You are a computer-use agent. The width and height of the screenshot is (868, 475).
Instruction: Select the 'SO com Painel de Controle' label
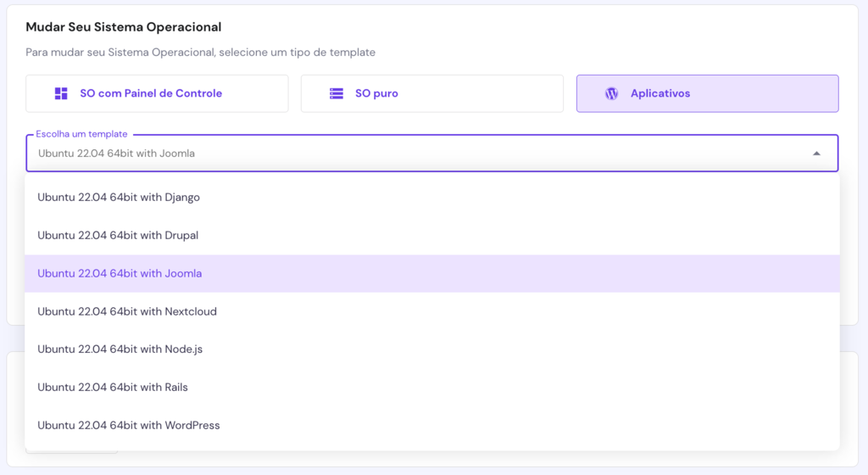coord(151,93)
